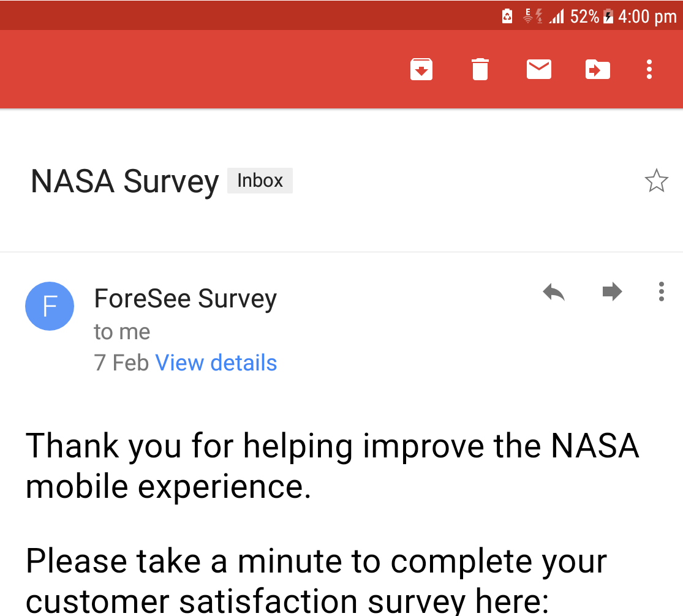683x616 pixels.
Task: Open the top toolbar overflow menu
Action: pos(649,69)
